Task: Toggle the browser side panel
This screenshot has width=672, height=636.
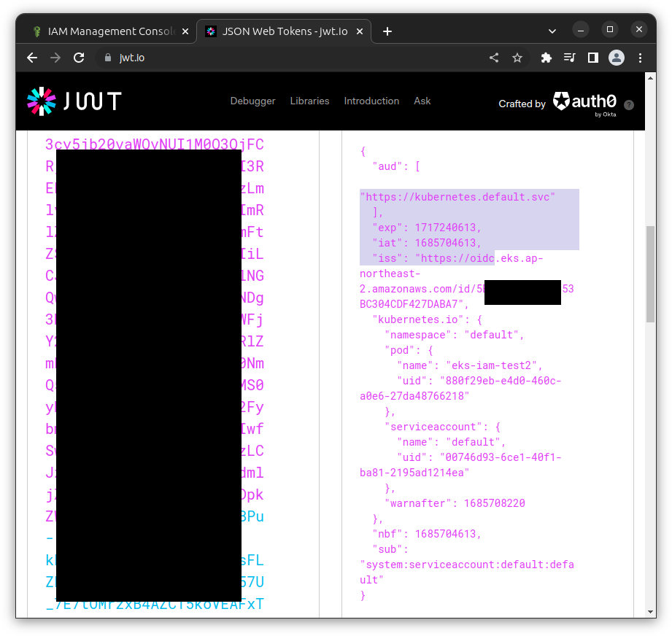Action: [592, 58]
